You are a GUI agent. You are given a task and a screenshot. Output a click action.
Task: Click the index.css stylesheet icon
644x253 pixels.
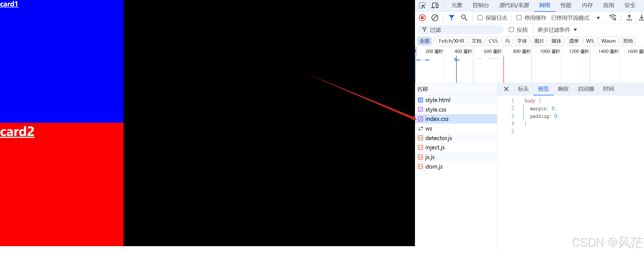[x=420, y=119]
